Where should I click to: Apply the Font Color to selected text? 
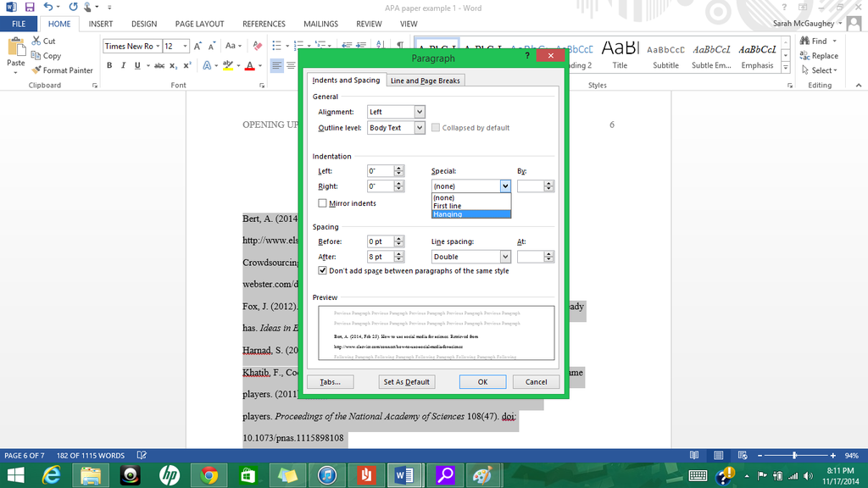tap(248, 64)
